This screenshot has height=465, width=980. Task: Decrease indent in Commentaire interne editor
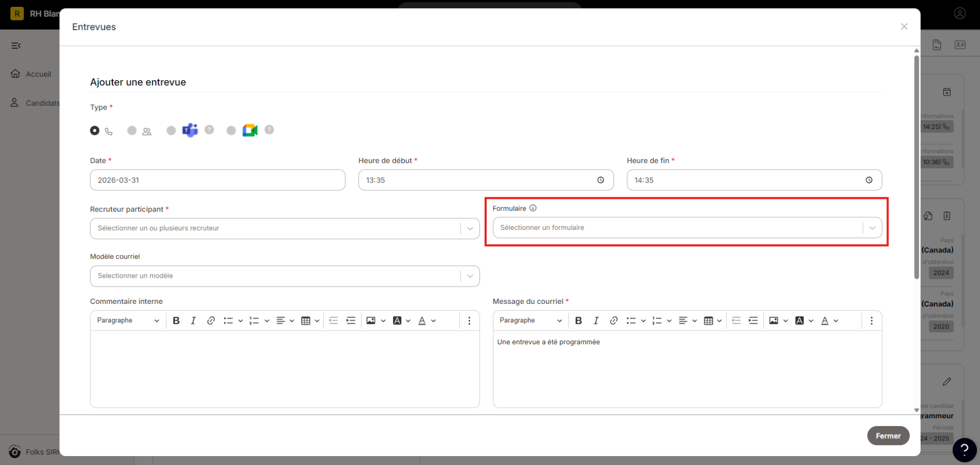pyautogui.click(x=334, y=321)
